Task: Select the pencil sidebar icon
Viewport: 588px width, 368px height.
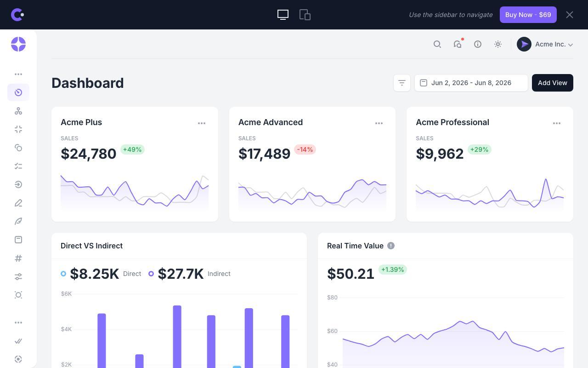Action: [18, 203]
